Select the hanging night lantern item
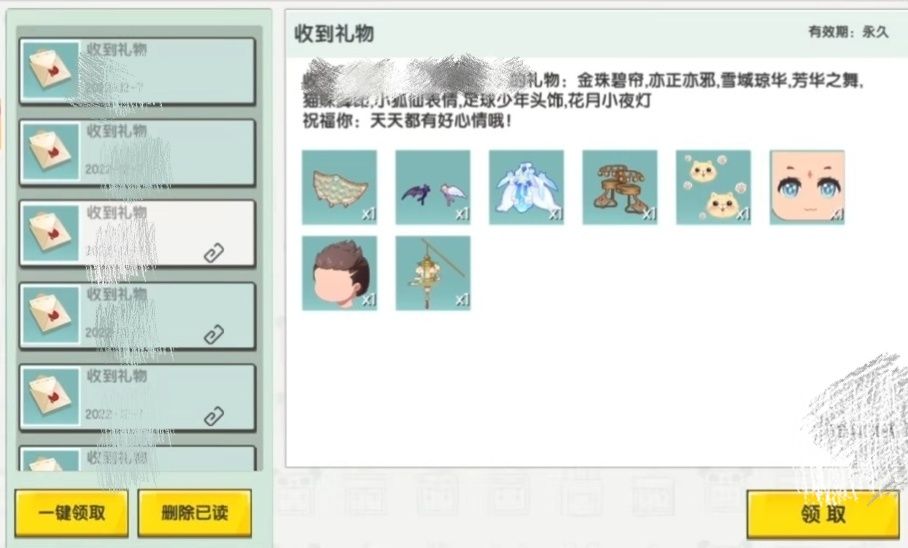The height and width of the screenshot is (548, 908). tap(433, 273)
